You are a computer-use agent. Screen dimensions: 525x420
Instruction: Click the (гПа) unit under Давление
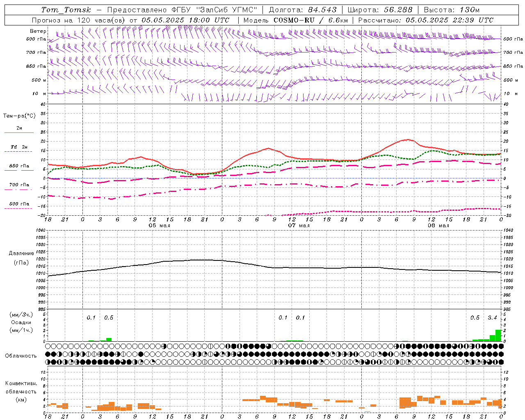[x=21, y=262]
